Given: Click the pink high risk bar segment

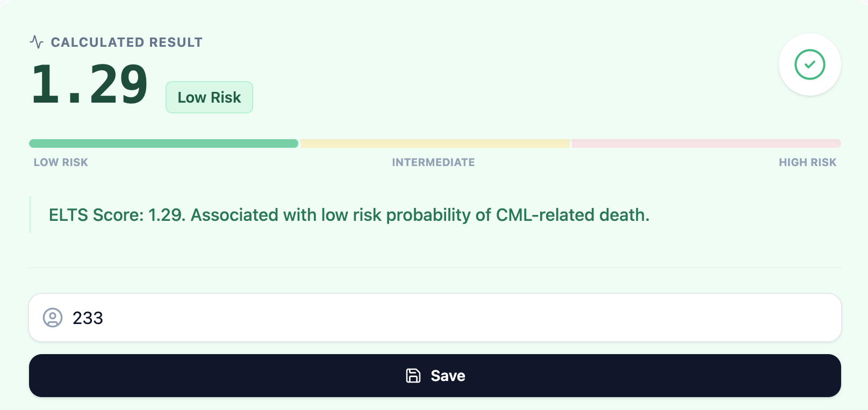Looking at the screenshot, I should tap(706, 143).
